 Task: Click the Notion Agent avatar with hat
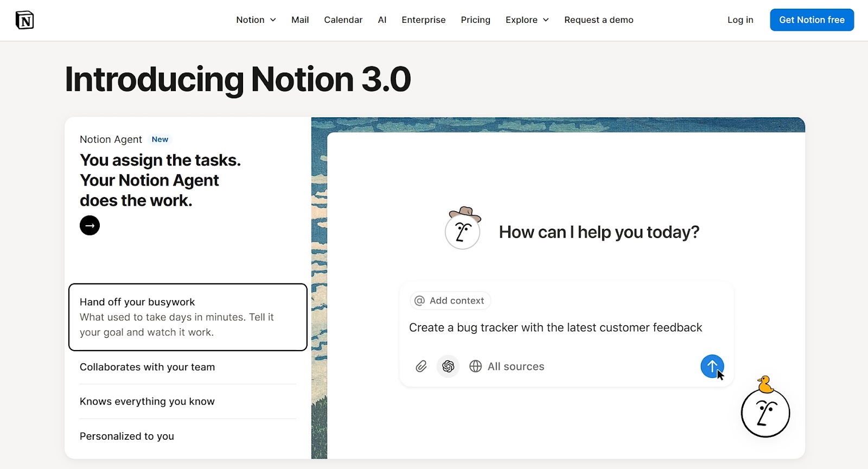click(463, 228)
